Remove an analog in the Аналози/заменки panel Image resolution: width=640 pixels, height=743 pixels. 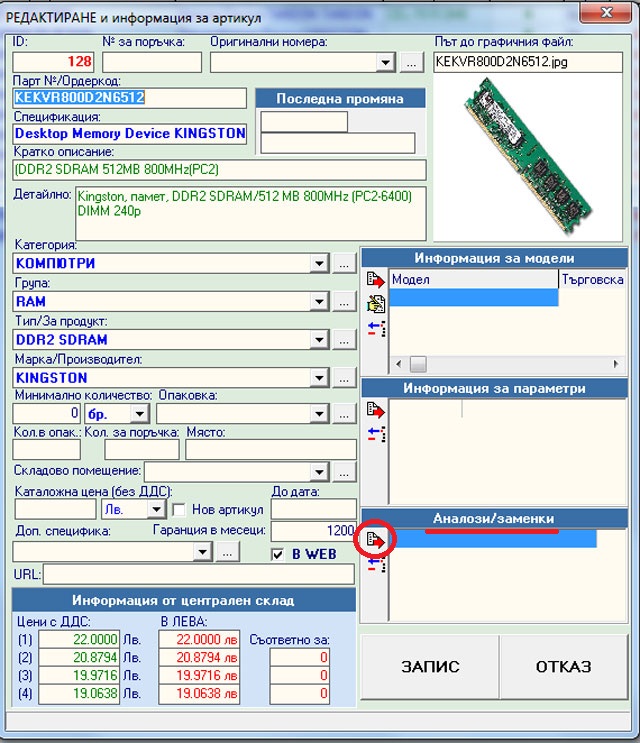tap(377, 564)
